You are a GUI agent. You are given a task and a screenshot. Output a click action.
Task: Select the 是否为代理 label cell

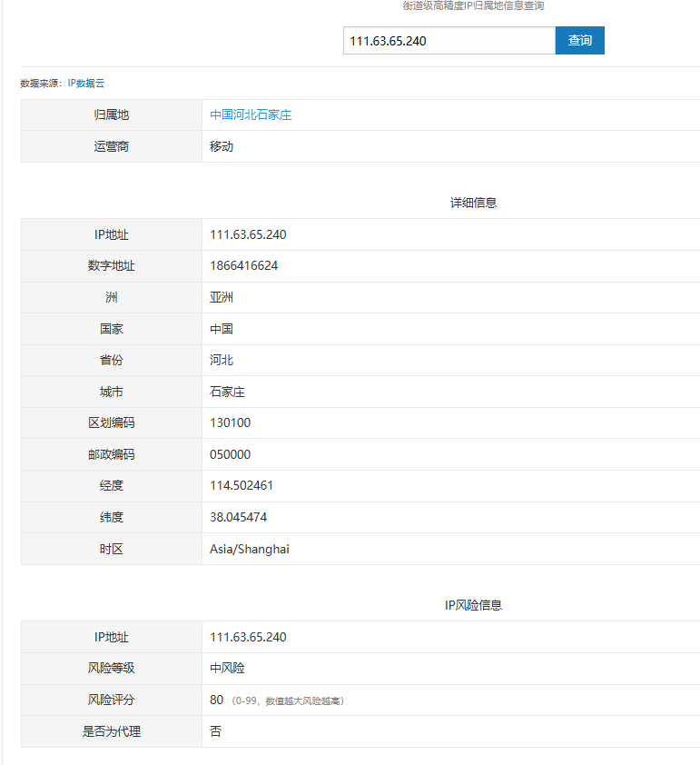coord(112,731)
